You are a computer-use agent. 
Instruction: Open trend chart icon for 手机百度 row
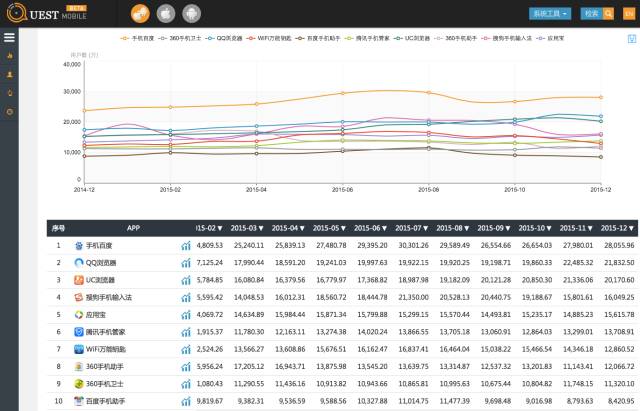pos(186,246)
